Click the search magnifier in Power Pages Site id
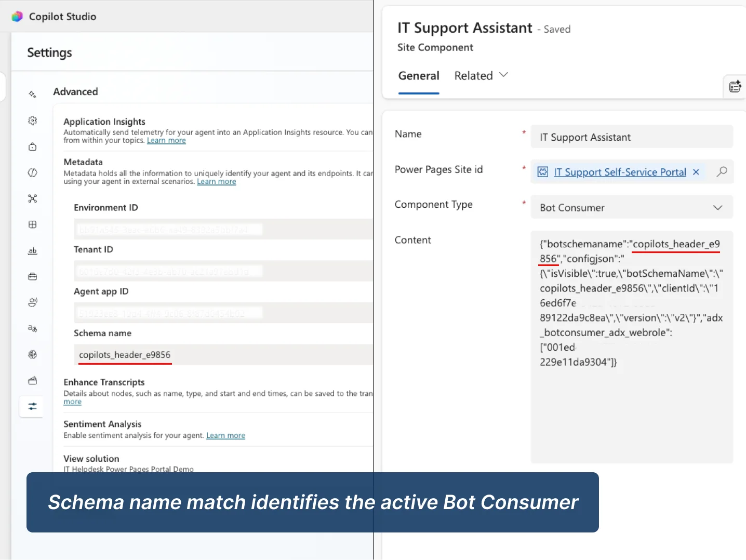This screenshot has height=560, width=746. (x=722, y=172)
